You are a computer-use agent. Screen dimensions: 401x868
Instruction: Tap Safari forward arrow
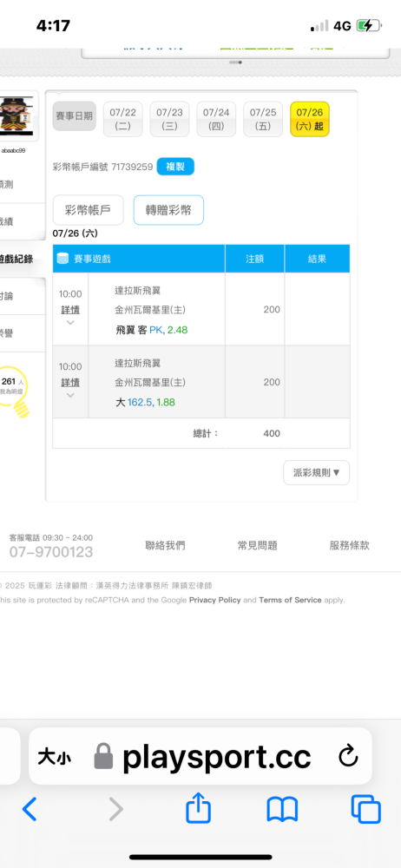coord(115,810)
